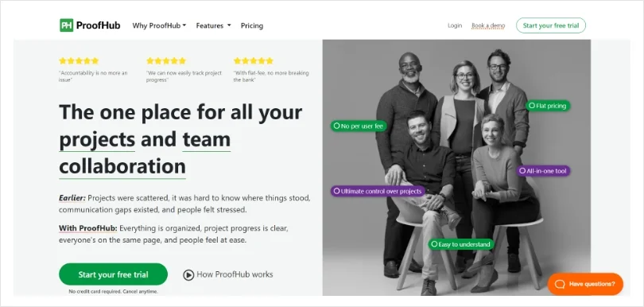This screenshot has width=644, height=307.
Task: Click the stars above the flat-fee review
Action: tap(254, 60)
